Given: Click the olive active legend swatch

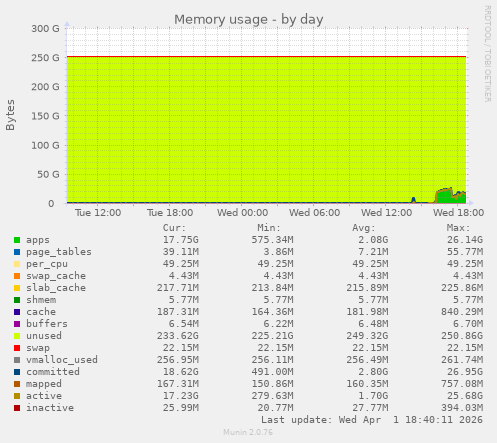Looking at the screenshot, I should (17, 396).
